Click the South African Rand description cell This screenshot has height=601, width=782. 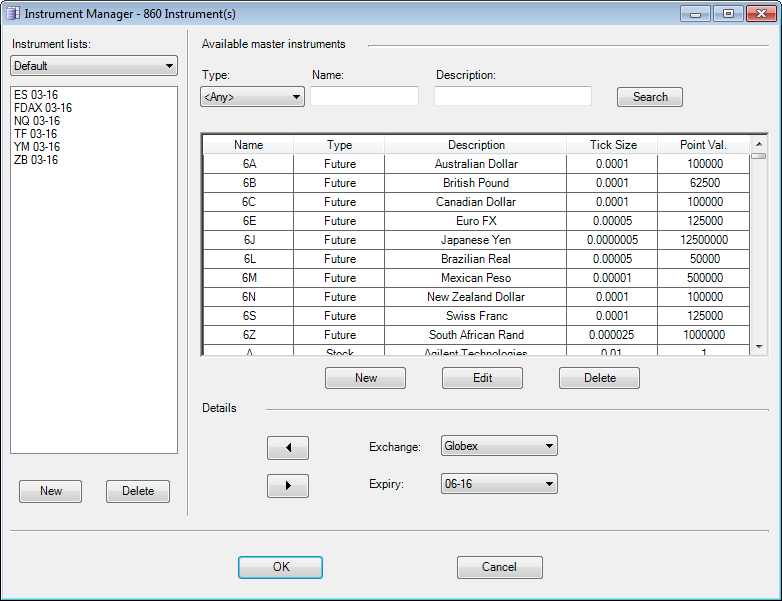(x=476, y=335)
